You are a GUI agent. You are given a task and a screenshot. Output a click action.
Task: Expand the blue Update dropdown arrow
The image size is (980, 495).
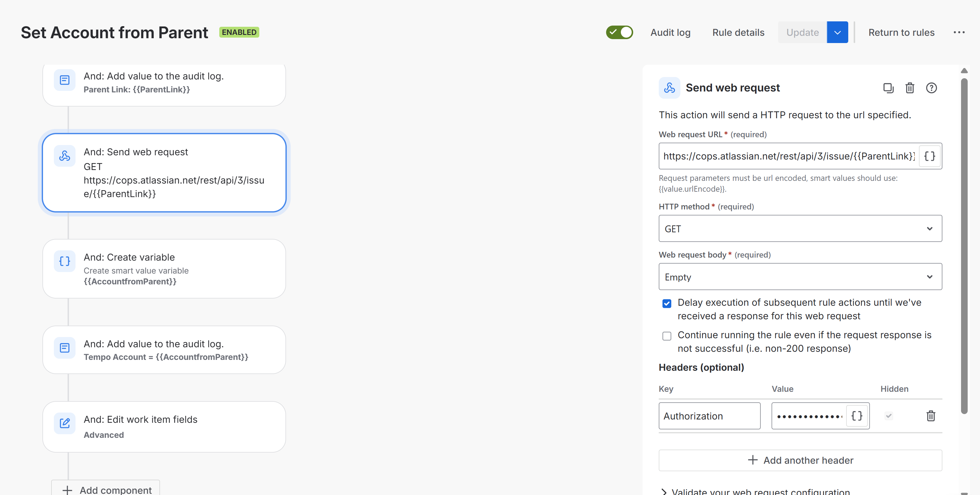[837, 32]
